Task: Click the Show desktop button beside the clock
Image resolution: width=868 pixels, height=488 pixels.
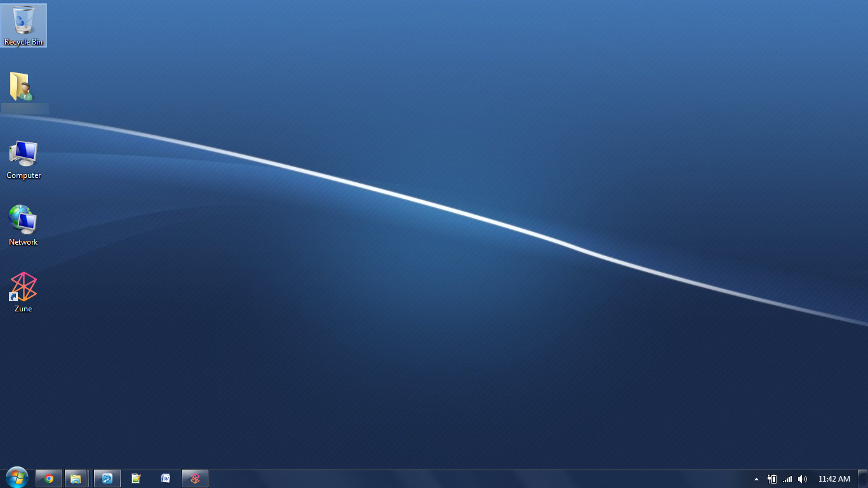Action: click(x=862, y=478)
